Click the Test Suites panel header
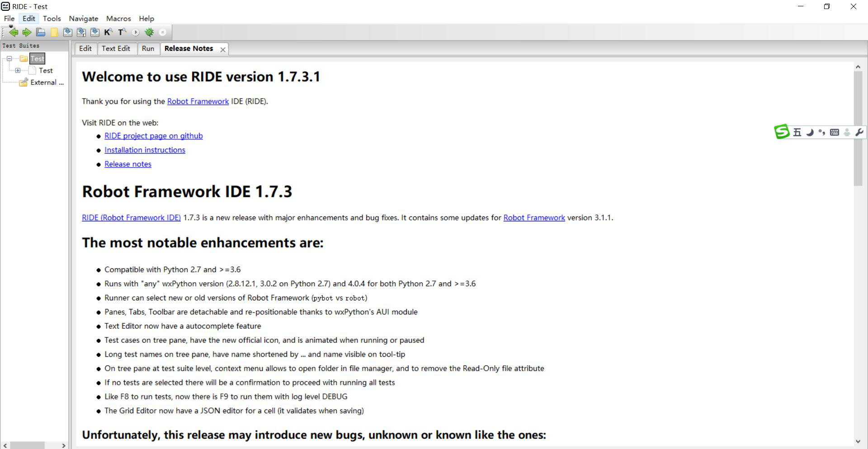868x449 pixels. [x=34, y=46]
